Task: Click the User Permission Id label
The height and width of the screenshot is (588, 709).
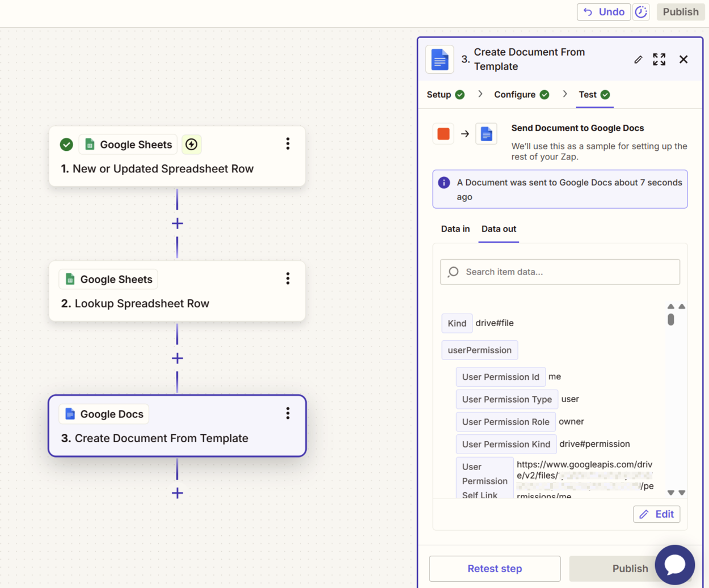Action: (501, 377)
